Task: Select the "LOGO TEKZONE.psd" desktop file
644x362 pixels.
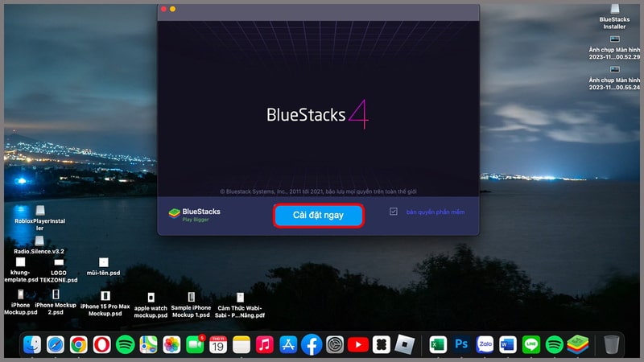Action: (59, 262)
